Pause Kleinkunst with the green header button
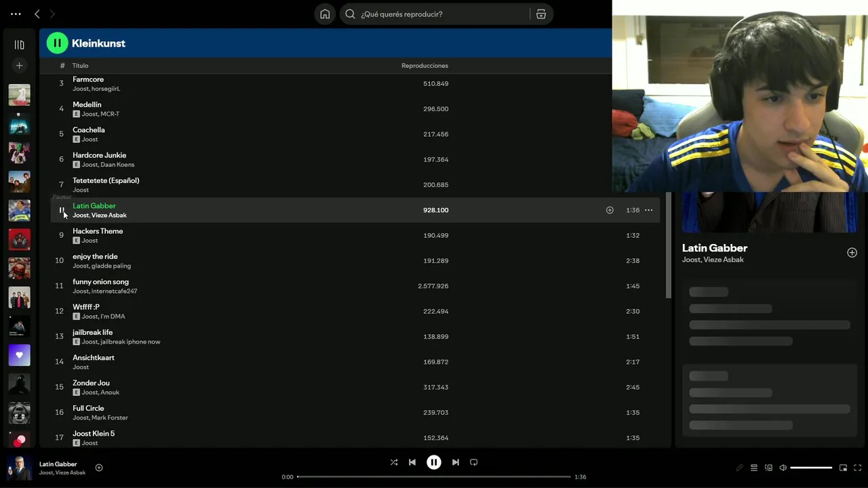Viewport: 868px width, 488px height. point(57,43)
